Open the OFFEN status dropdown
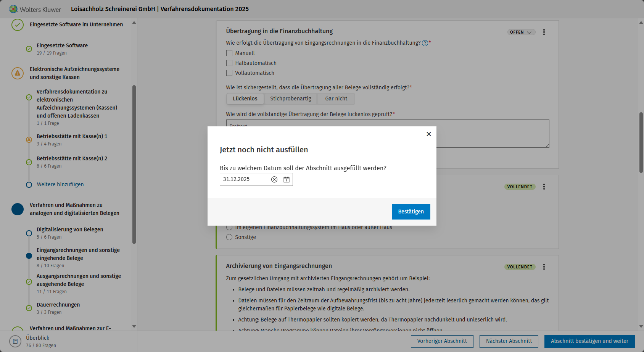Viewport: 644px width, 352px height. [521, 32]
